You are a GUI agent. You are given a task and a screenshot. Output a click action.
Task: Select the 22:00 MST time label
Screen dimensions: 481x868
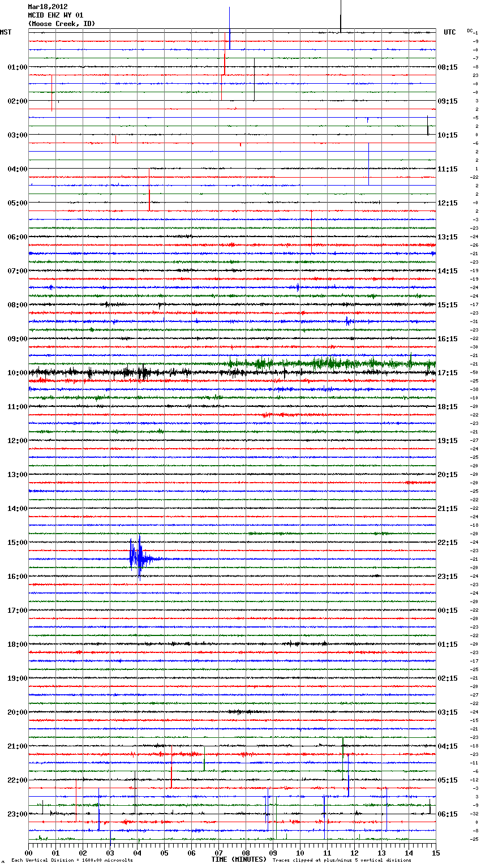(x=18, y=780)
